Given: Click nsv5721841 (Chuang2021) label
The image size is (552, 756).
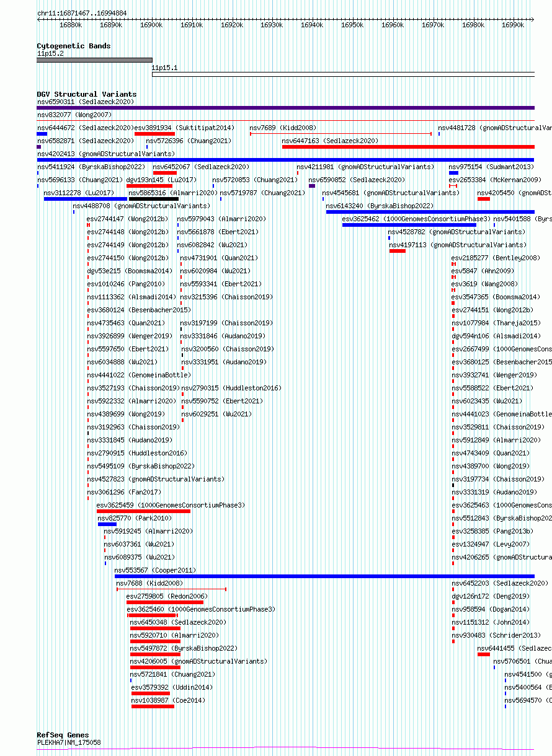Looking at the screenshot, I should [172, 674].
